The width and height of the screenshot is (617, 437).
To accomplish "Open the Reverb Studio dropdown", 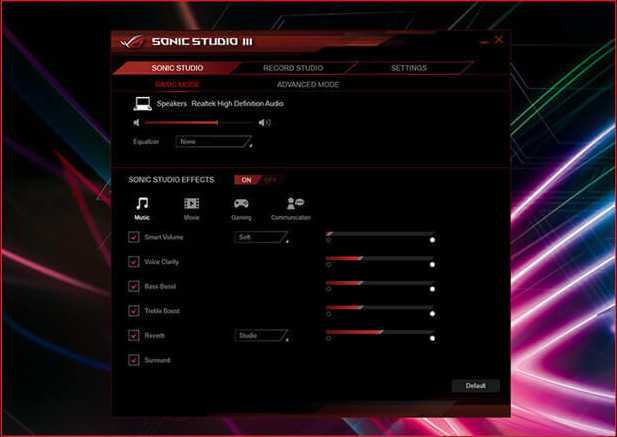I will coord(261,336).
